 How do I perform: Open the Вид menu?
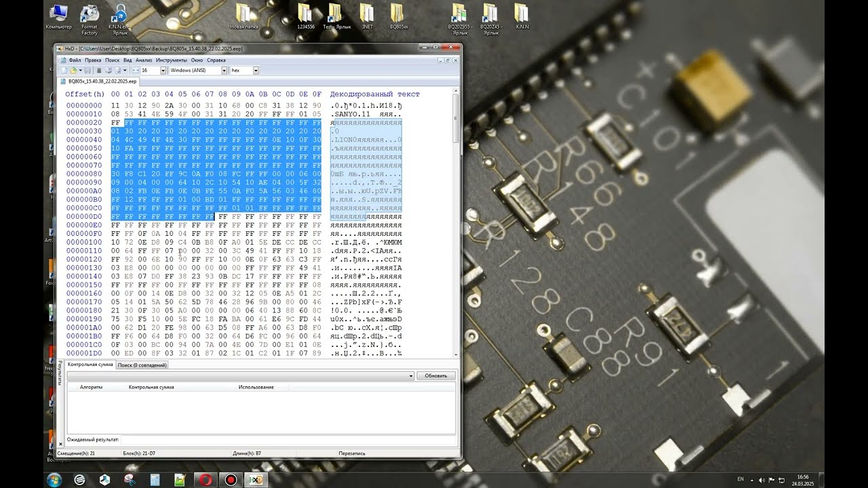127,60
